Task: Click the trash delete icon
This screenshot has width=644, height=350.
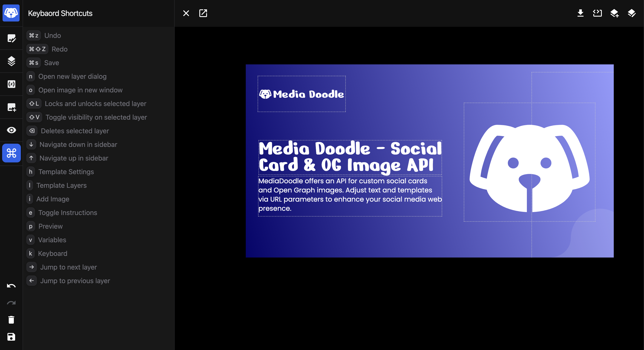Action: pyautogui.click(x=11, y=320)
